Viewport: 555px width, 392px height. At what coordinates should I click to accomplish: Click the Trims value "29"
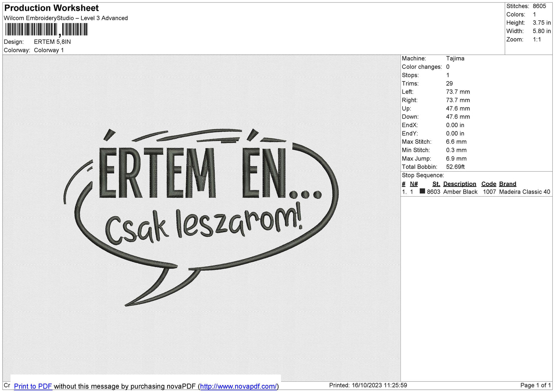(x=449, y=83)
